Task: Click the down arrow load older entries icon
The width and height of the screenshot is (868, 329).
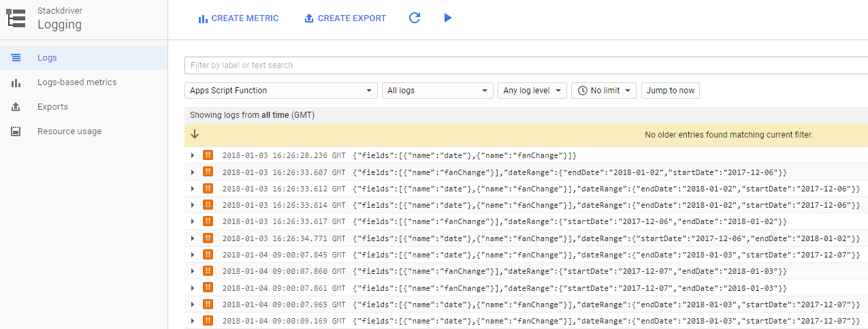Action: (x=195, y=135)
